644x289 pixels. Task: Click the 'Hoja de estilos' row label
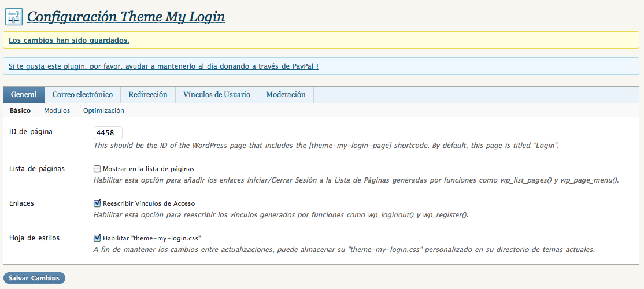(35, 238)
